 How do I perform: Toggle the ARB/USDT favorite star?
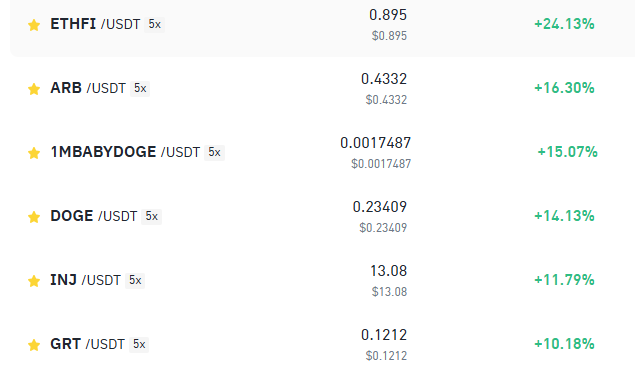pyautogui.click(x=34, y=89)
